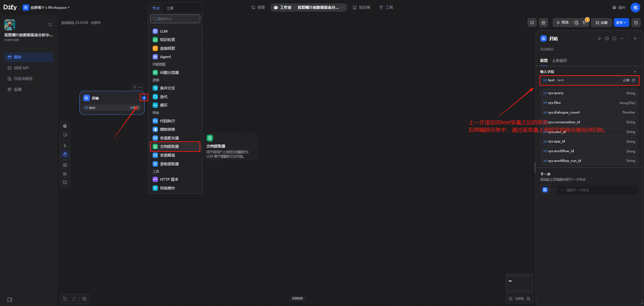
Task: Click in the 搜索节点 search box
Action: (175, 19)
